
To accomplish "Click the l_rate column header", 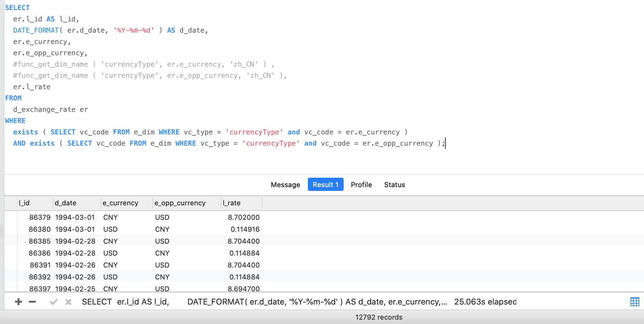I will tap(242, 203).
